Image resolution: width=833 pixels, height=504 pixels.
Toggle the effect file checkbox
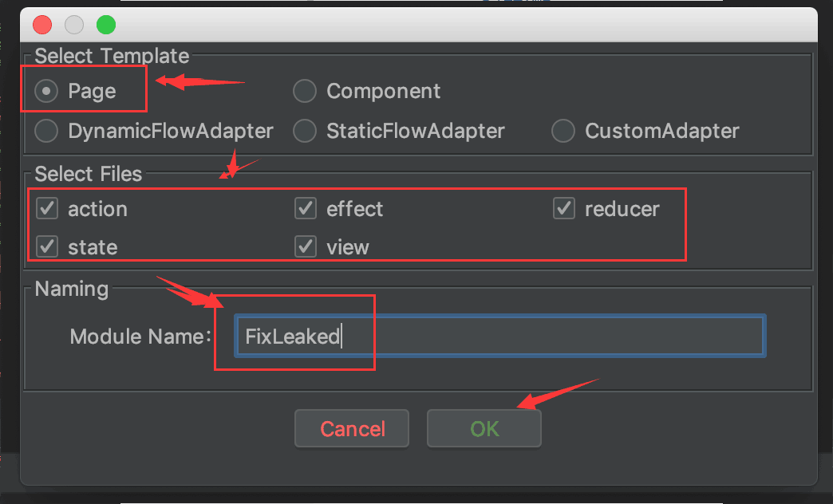click(306, 209)
